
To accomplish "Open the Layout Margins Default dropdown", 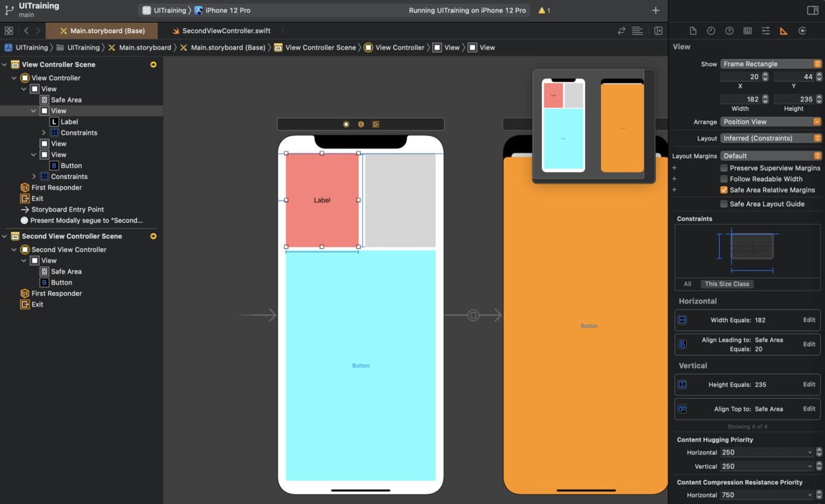I will coord(771,156).
